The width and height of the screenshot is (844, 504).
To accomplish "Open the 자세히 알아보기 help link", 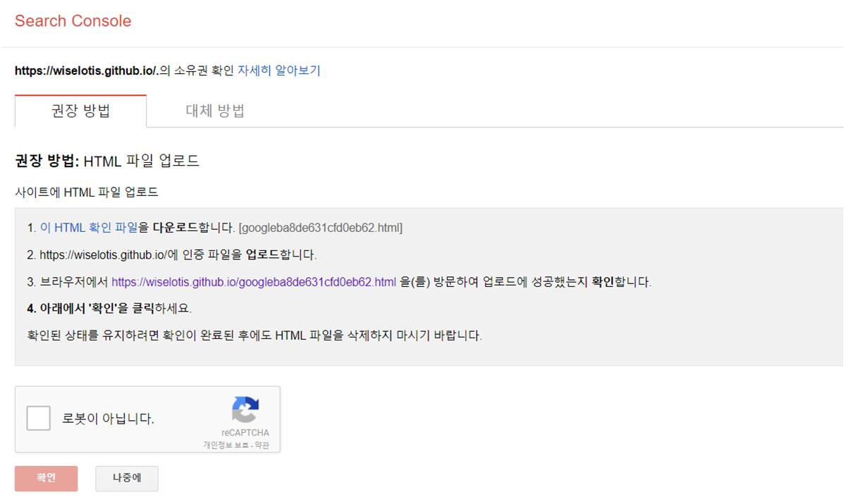I will pos(279,70).
